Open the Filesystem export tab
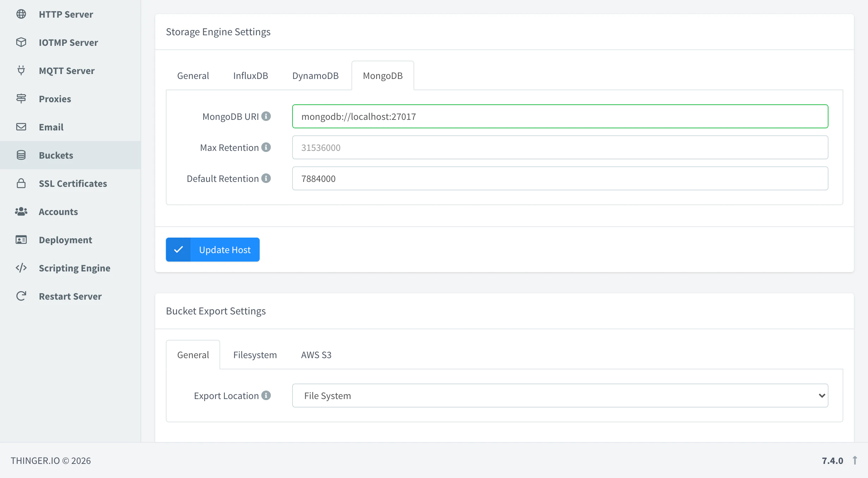The image size is (868, 478). tap(255, 355)
